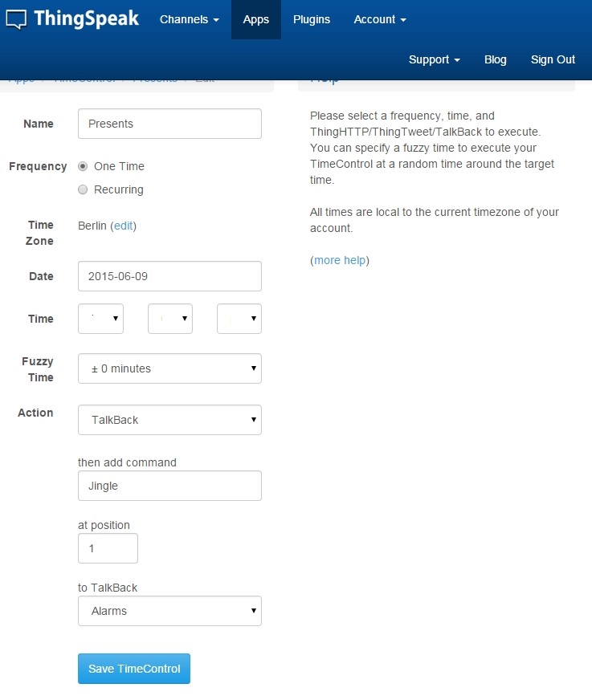The image size is (592, 700).
Task: Expand the Account menu
Action: [x=380, y=19]
